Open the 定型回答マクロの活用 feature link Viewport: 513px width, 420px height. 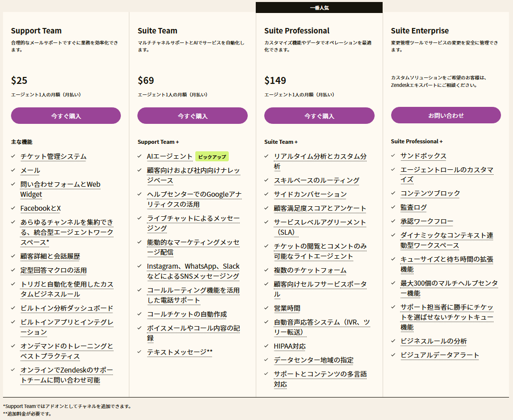pos(54,270)
